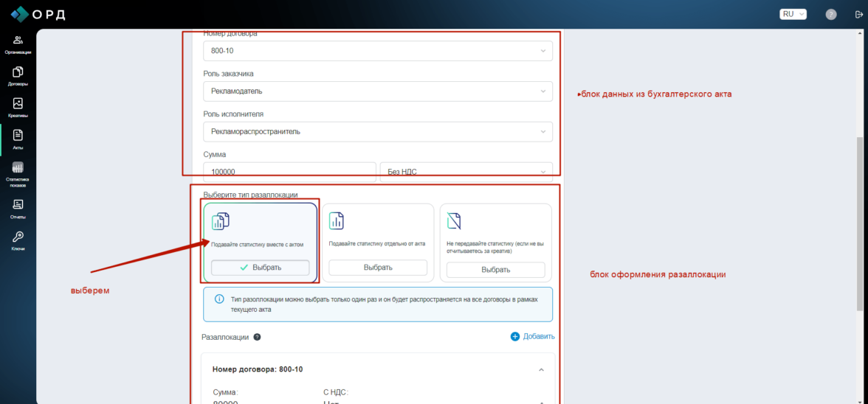Click the 'Не передавайте статистику' card text
Viewport: 868px width, 404px height.
[495, 247]
